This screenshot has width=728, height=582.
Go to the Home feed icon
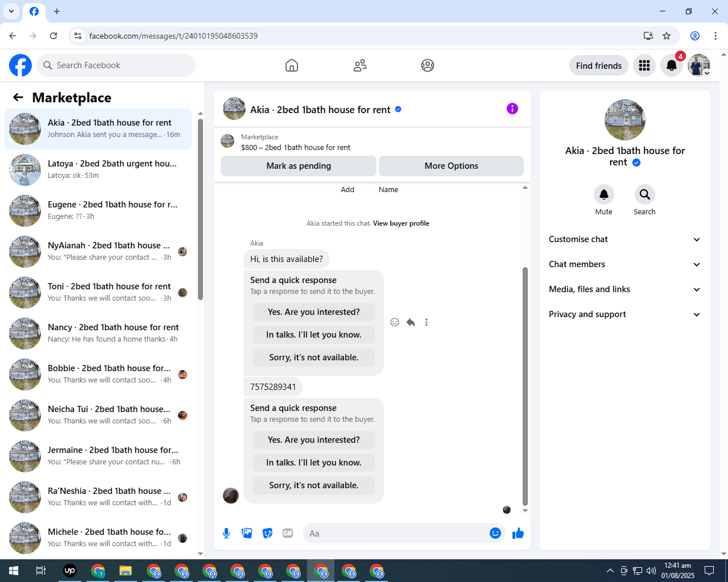(292, 65)
